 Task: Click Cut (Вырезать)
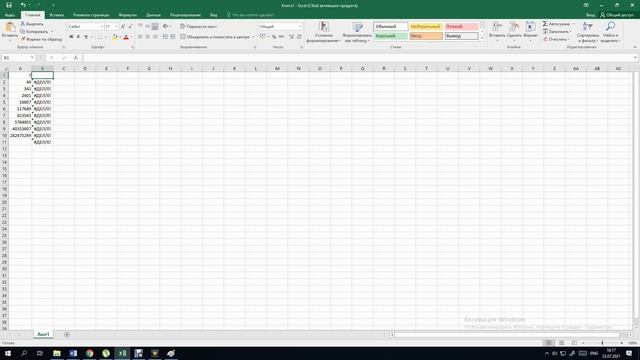[32, 24]
